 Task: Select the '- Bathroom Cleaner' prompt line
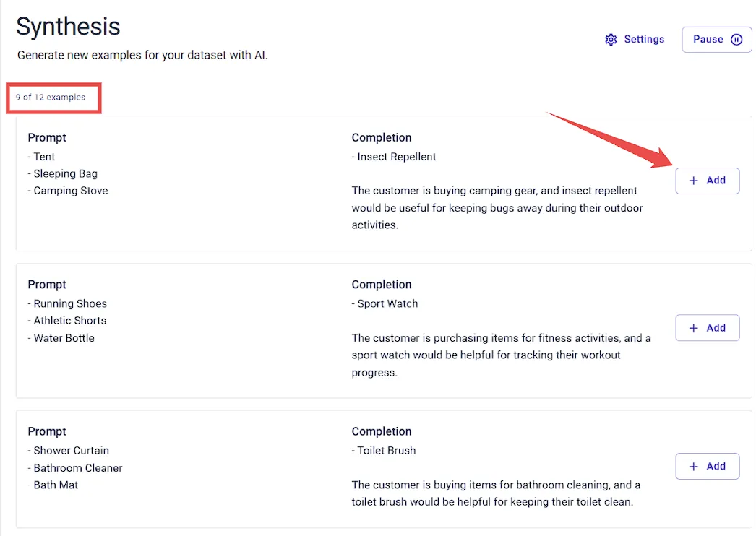[x=75, y=468]
